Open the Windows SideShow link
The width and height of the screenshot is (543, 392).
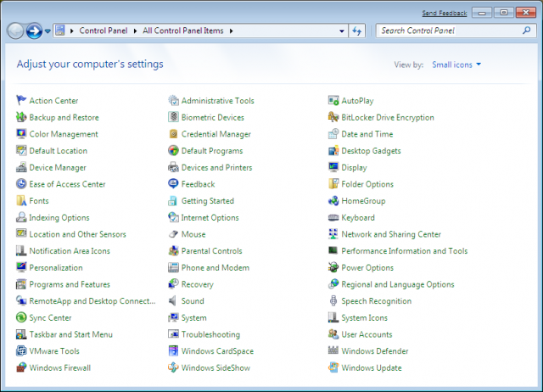(x=216, y=367)
